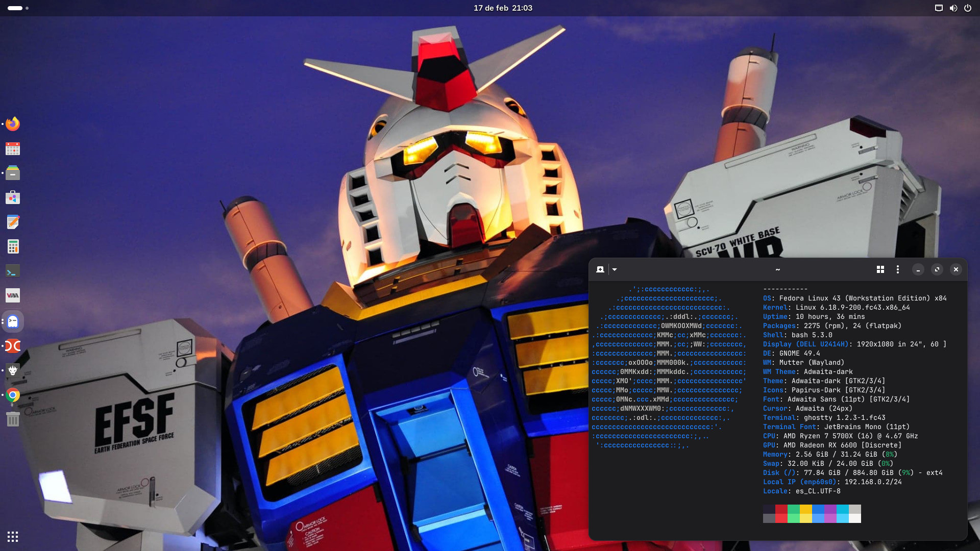Create a new split in Ghostty's header bar
The width and height of the screenshot is (980, 551).
(880, 269)
